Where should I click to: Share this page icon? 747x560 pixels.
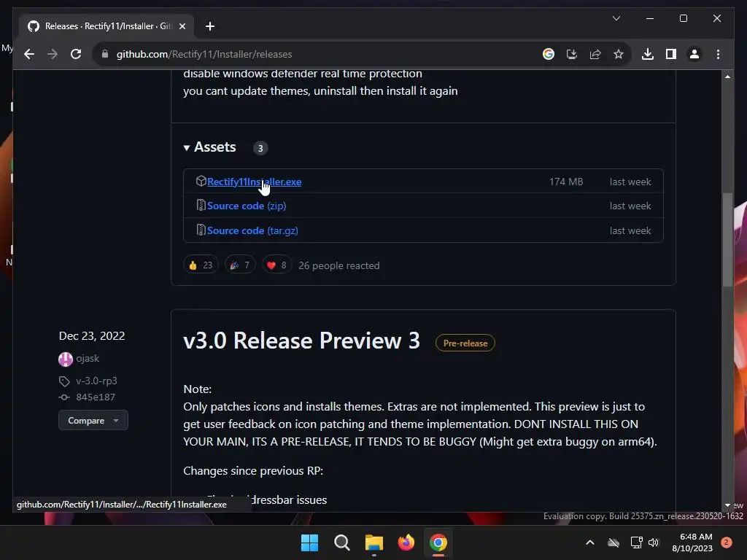(x=595, y=54)
